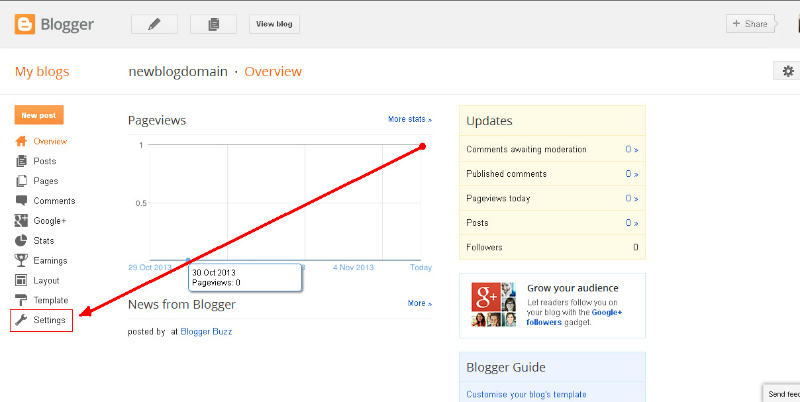Screen dimensions: 800x402
Task: Select Stats in the sidebar
Action: click(43, 241)
